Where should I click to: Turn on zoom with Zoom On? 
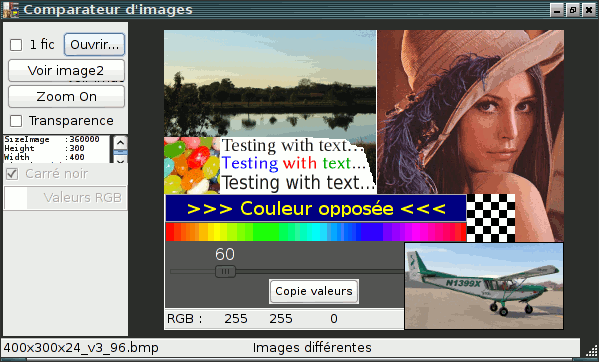coord(66,97)
